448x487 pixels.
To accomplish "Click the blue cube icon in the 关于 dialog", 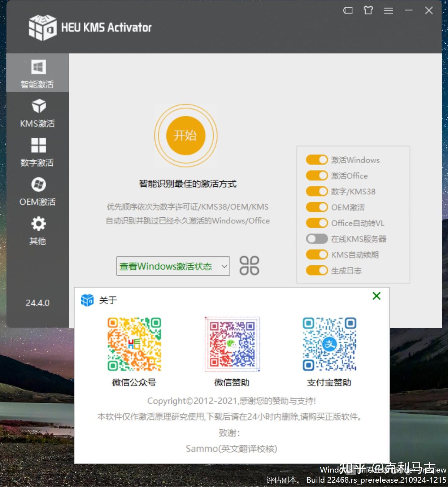I will tap(87, 300).
